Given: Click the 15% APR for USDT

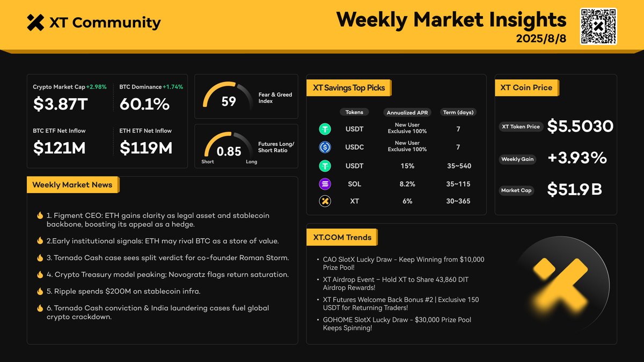Looking at the screenshot, I should 407,166.
